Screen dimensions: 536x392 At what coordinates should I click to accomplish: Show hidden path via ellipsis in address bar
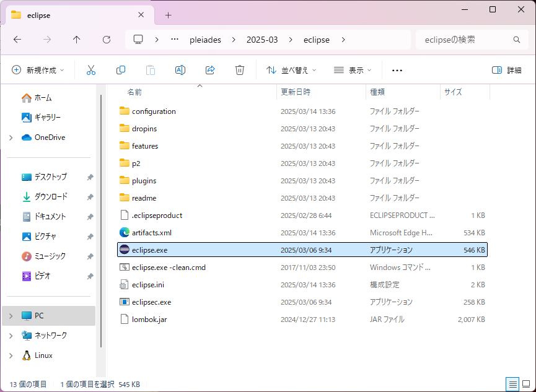(175, 39)
